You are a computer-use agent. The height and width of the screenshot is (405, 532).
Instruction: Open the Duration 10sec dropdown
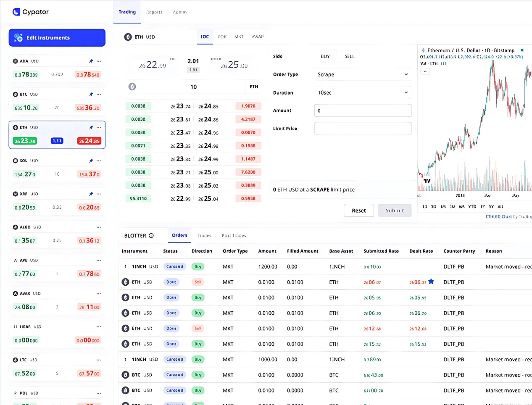(x=363, y=92)
